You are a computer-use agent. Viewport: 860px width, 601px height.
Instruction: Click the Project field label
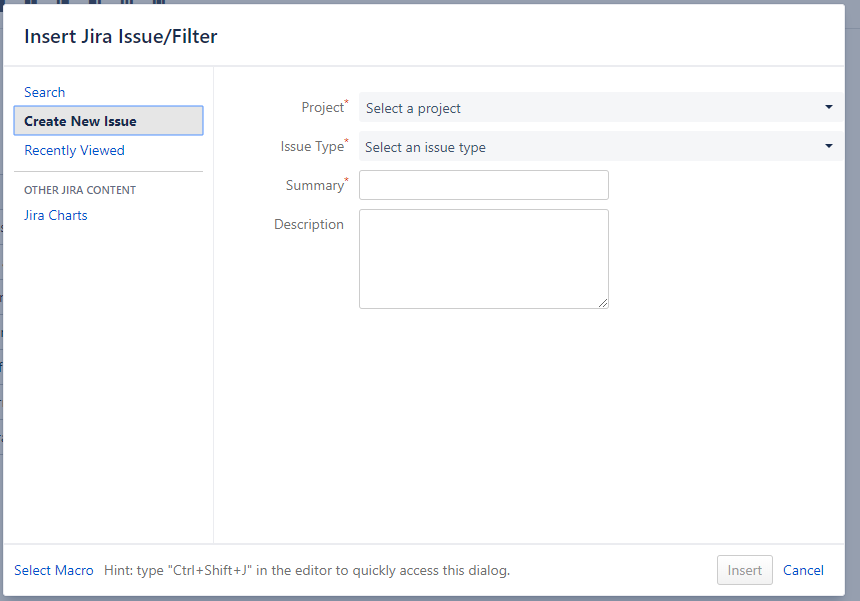coord(324,107)
